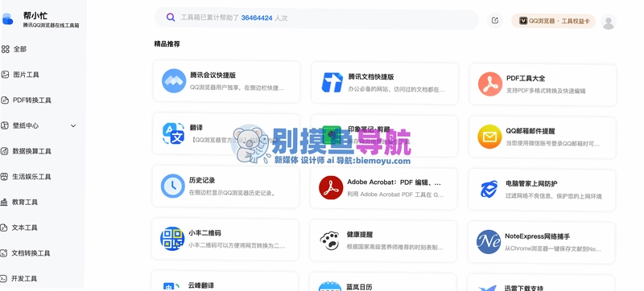Select 全部 in the sidebar
The image size is (644, 291).
(x=14, y=49)
